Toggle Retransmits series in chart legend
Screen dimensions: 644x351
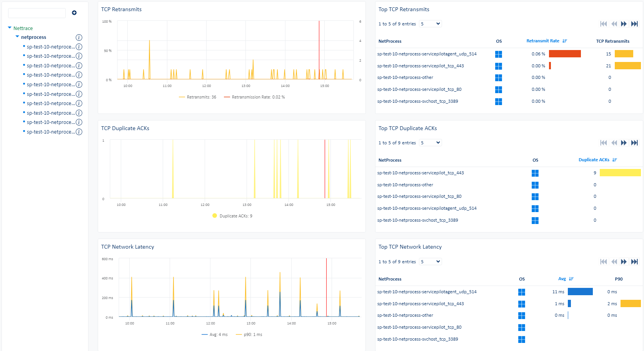pos(197,97)
